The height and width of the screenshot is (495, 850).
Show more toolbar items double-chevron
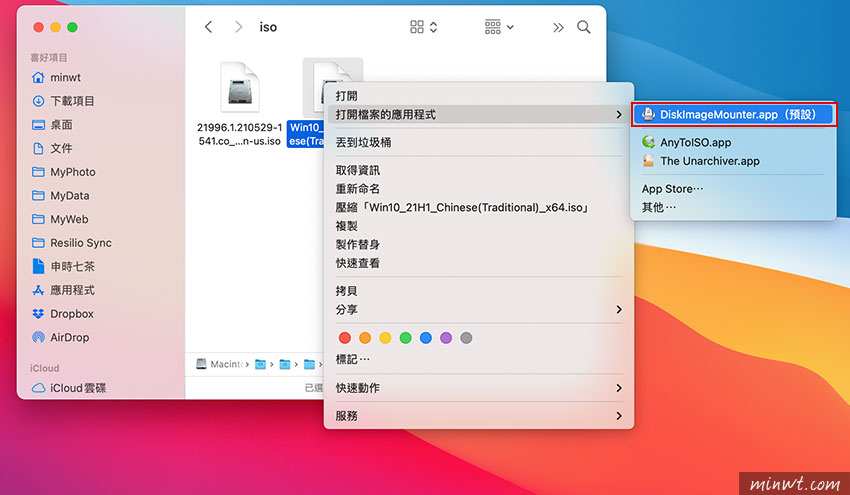coord(558,27)
